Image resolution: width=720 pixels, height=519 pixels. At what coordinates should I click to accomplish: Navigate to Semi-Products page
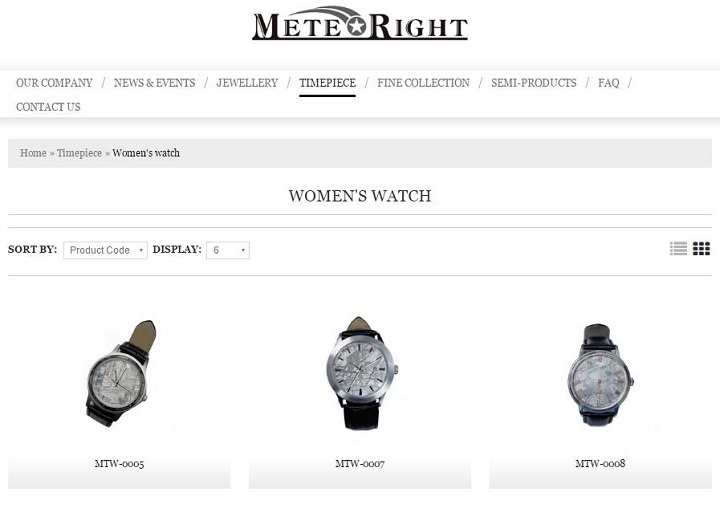pos(534,83)
